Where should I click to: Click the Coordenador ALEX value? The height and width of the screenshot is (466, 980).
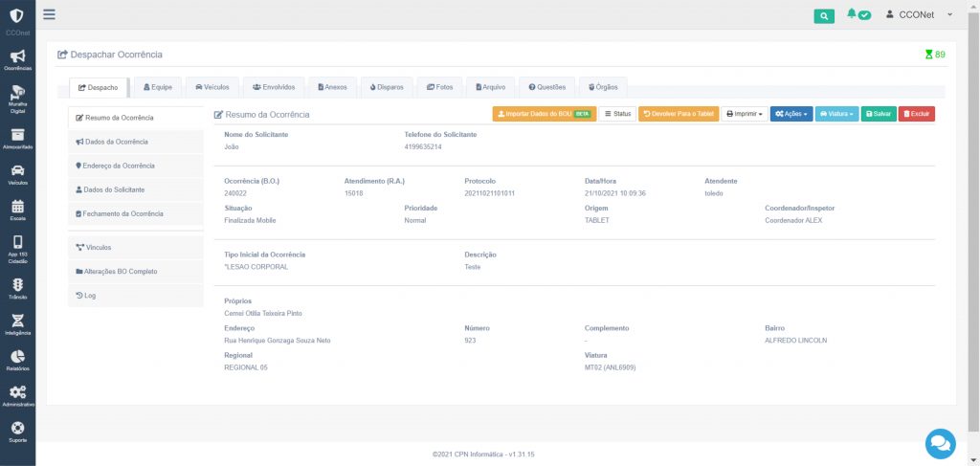793,220
